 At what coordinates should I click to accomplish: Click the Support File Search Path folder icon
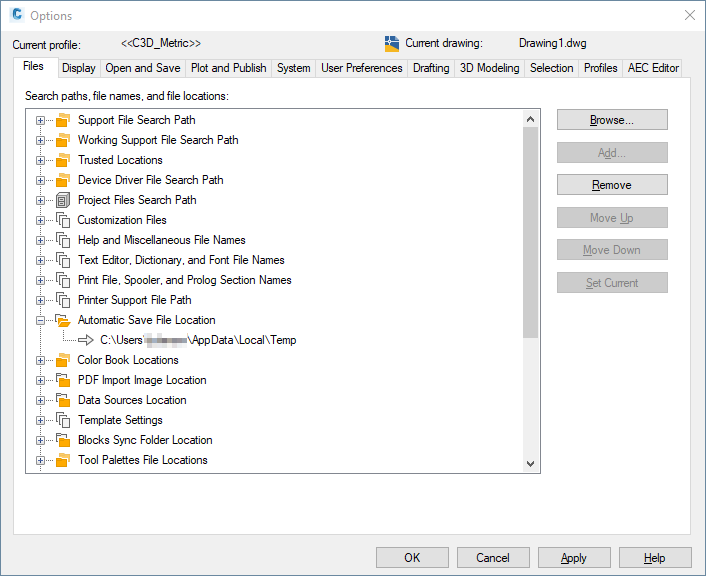[x=63, y=120]
